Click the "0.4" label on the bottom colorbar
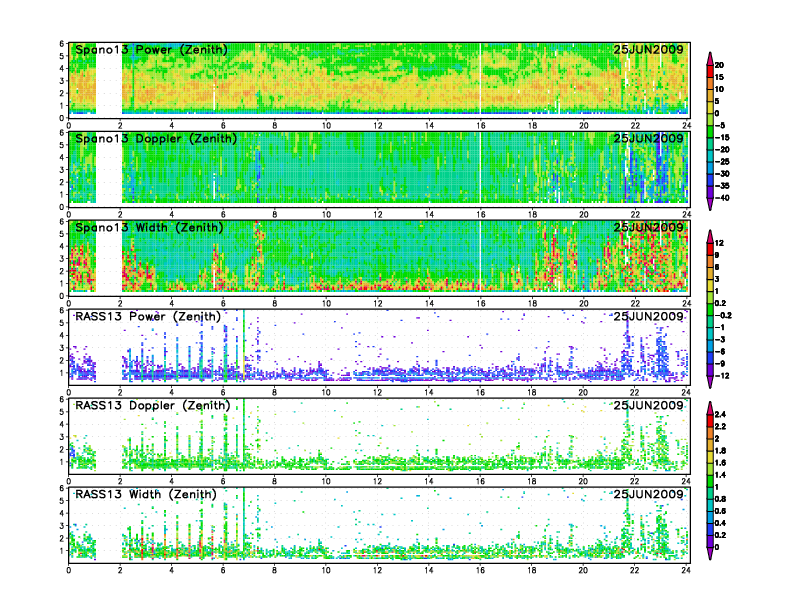This screenshot has height=612, width=792. [721, 523]
